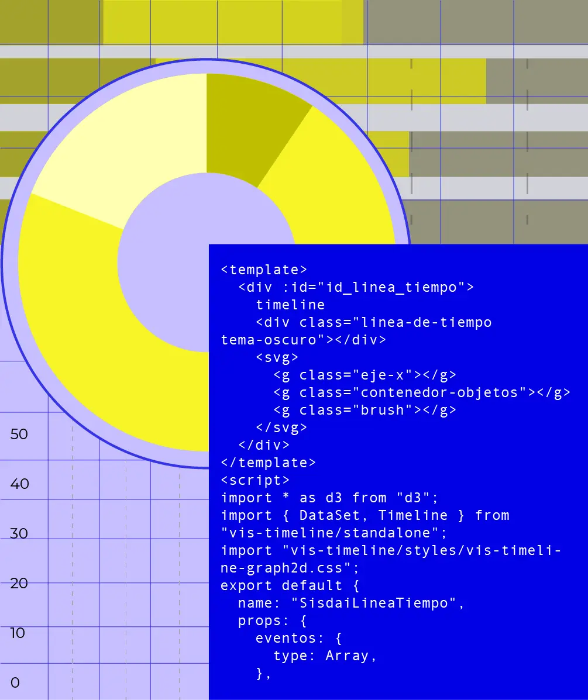This screenshot has width=588, height=700.
Task: Select the import d3 code line
Action: pos(329,498)
